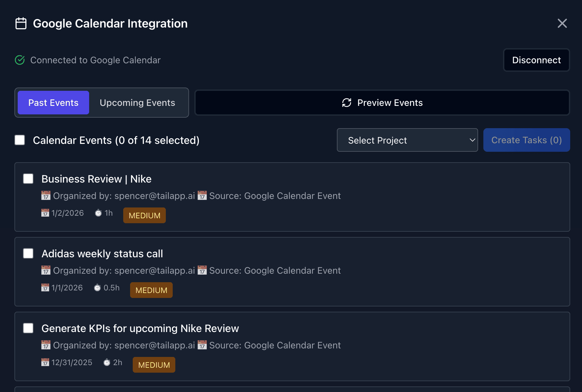The height and width of the screenshot is (392, 582).
Task: Click the refresh icon inside Preview Events
Action: 346,103
